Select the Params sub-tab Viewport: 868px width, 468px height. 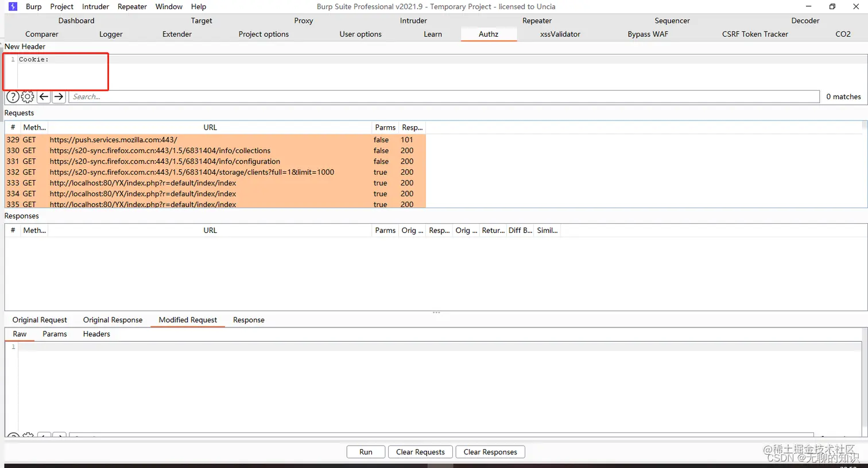point(55,334)
